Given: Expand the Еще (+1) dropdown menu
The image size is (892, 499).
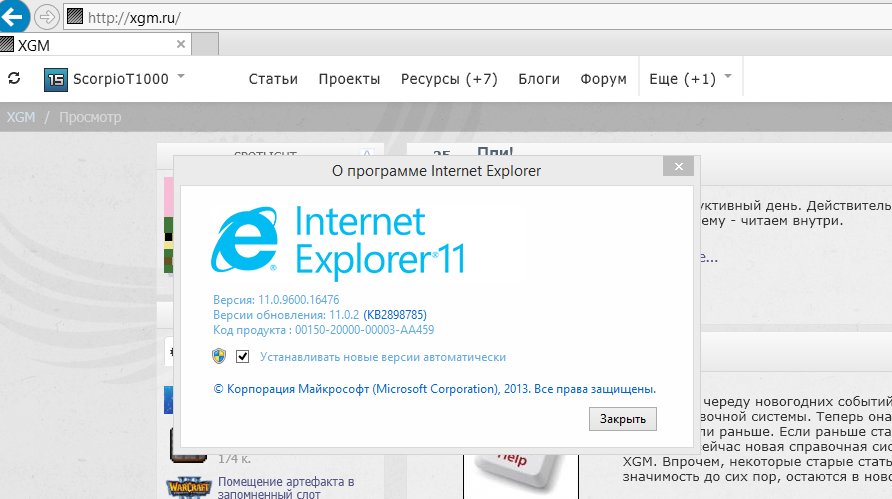Looking at the screenshot, I should (x=690, y=79).
